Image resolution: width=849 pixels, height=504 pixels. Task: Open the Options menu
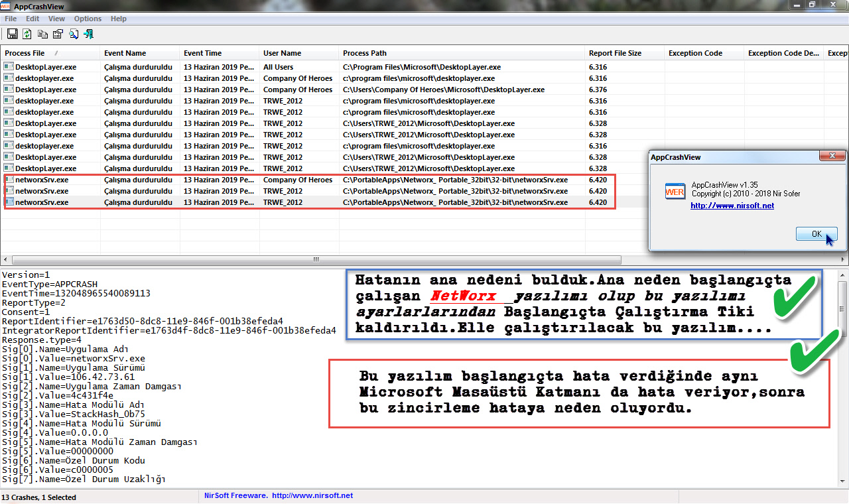pos(88,19)
